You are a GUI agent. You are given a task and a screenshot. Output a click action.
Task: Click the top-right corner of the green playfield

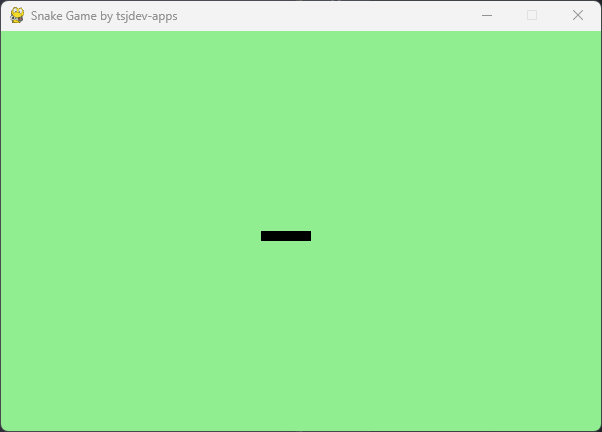click(596, 36)
